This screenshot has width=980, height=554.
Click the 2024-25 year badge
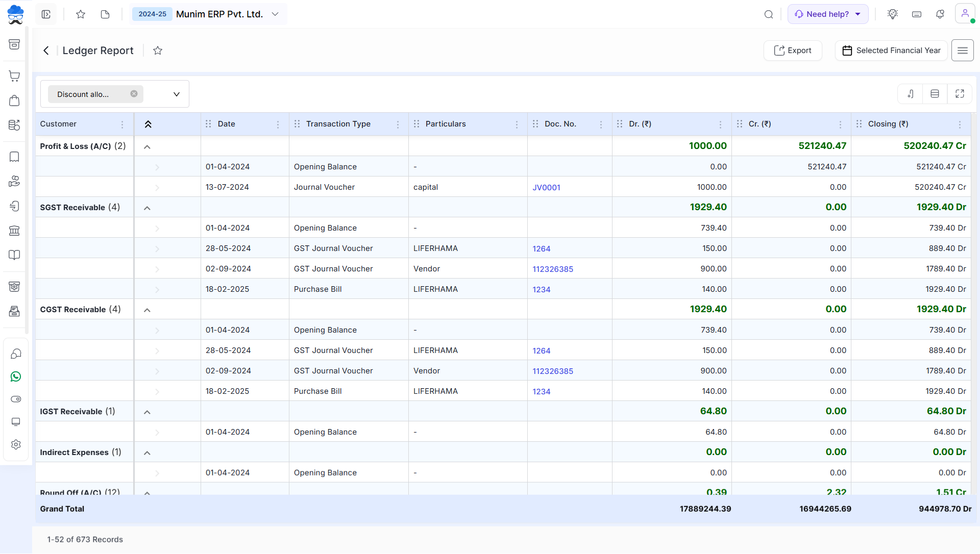pos(152,14)
